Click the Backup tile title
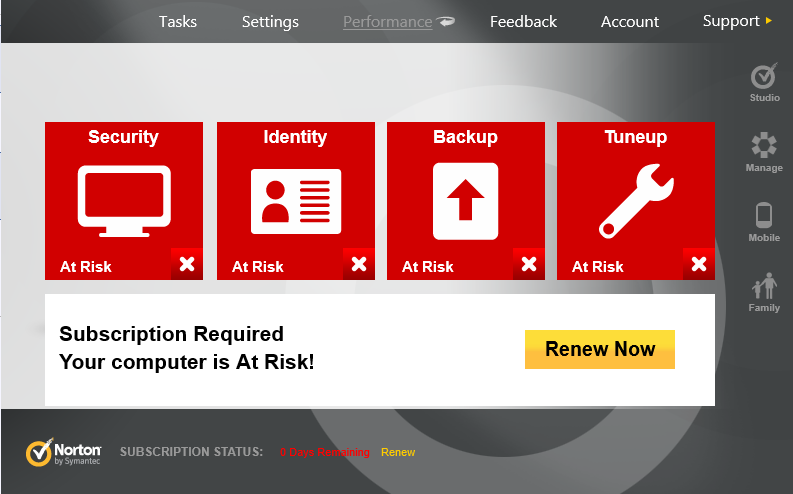Viewport: 793px width, 494px height. point(465,137)
